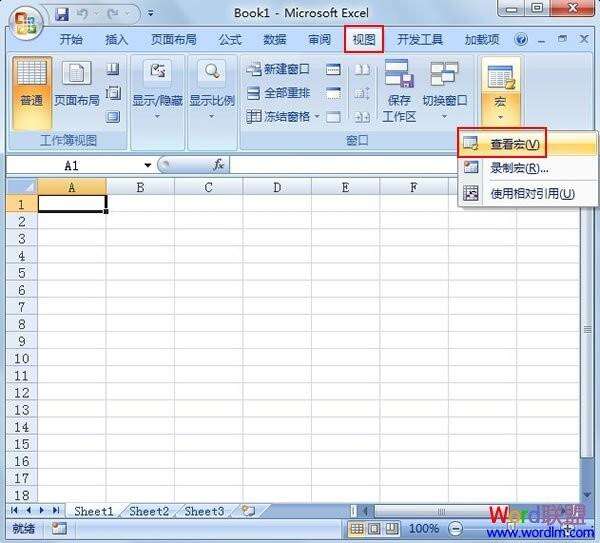Click 保存工作区 save workspace button

tap(399, 91)
